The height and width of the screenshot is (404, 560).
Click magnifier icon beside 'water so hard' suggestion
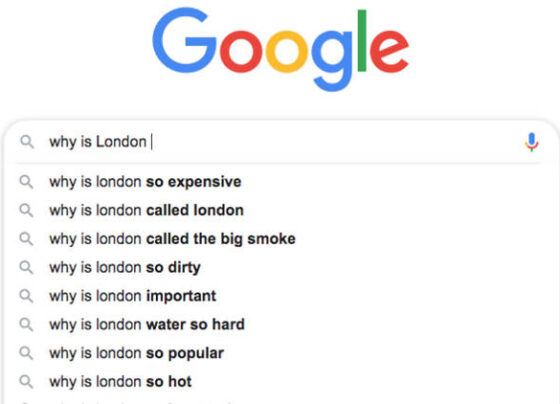click(x=26, y=325)
